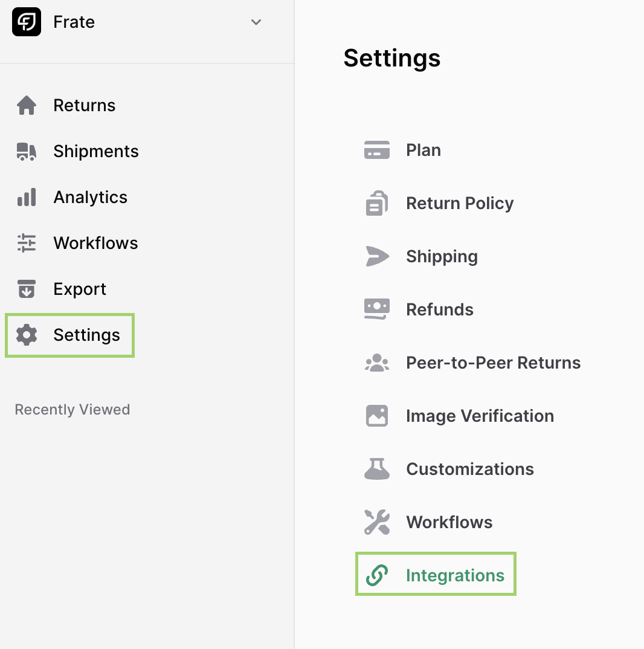Open the Shipments truck icon
Screen dimensions: 644x649
27,151
